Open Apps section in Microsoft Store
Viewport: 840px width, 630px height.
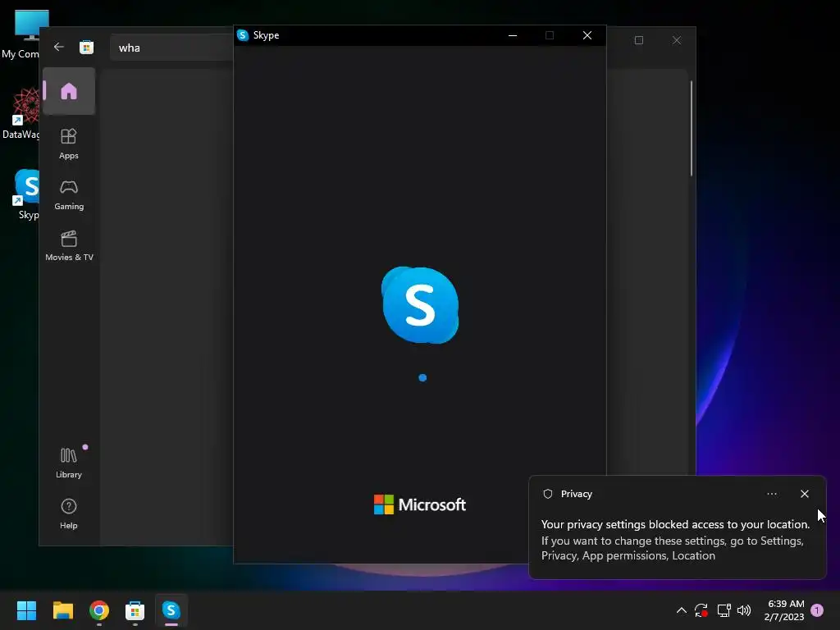(x=69, y=144)
